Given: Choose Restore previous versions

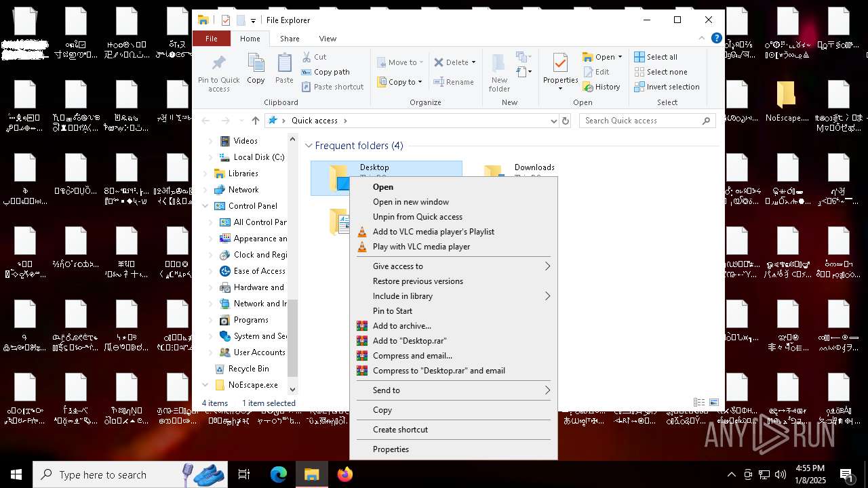Looking at the screenshot, I should [x=453, y=281].
